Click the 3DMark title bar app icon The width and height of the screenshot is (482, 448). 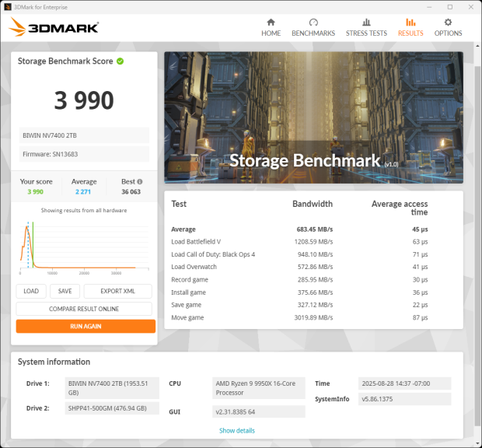click(8, 6)
